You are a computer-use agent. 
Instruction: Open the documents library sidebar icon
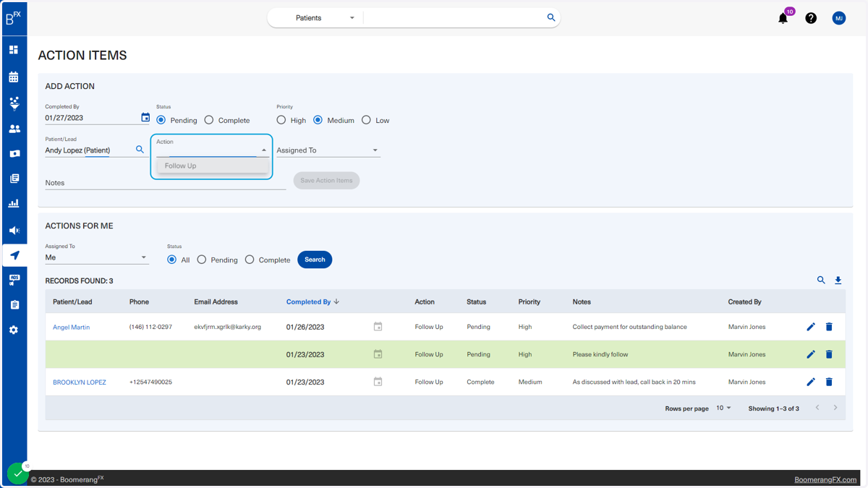click(x=14, y=179)
